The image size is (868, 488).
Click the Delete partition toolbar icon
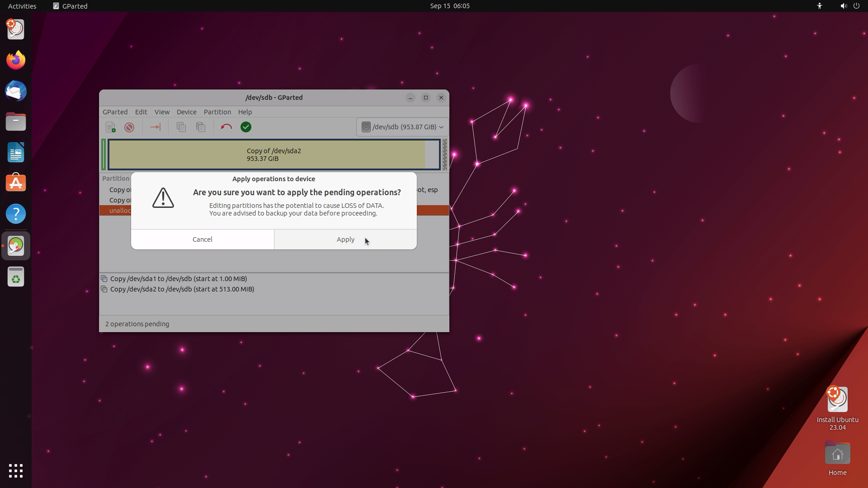point(129,127)
